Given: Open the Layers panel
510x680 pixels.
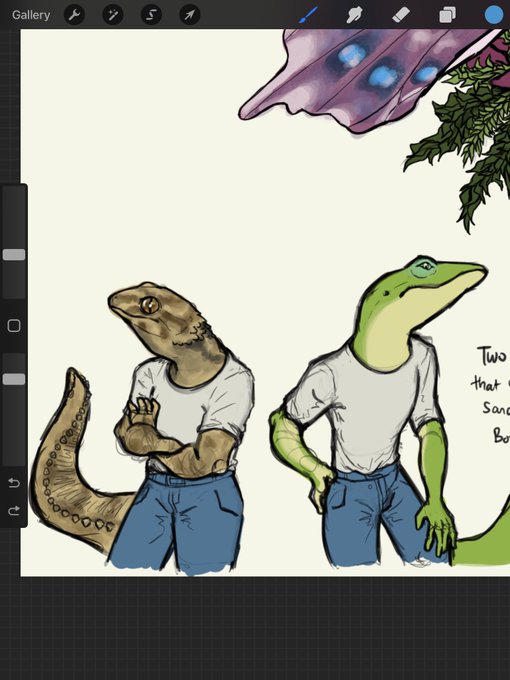Looking at the screenshot, I should click(448, 15).
